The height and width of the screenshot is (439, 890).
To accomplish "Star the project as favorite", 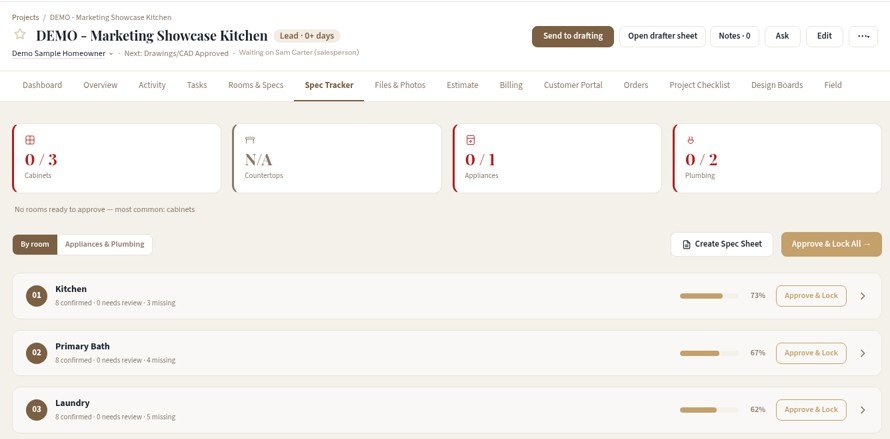I will [x=20, y=35].
